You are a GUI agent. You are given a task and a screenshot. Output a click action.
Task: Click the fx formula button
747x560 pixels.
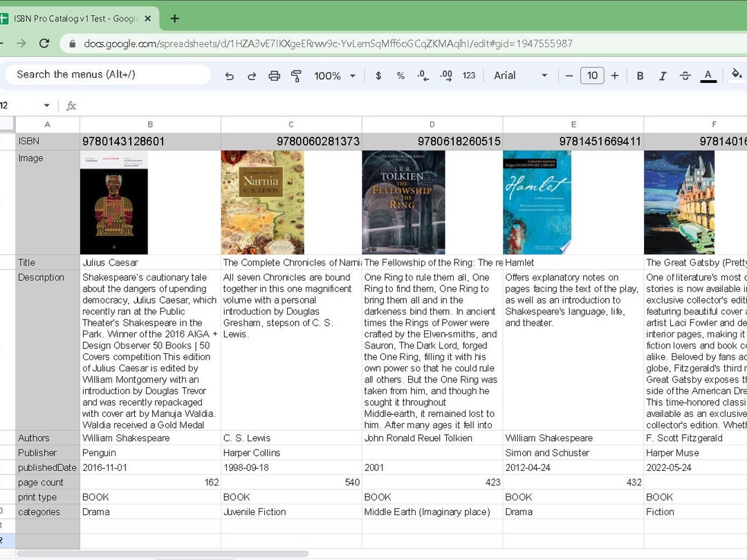click(71, 106)
